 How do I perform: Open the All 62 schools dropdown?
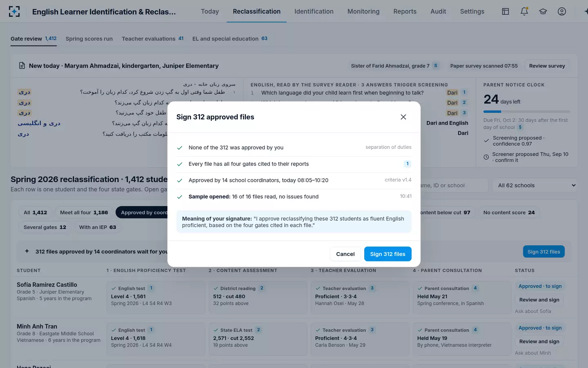pyautogui.click(x=535, y=185)
